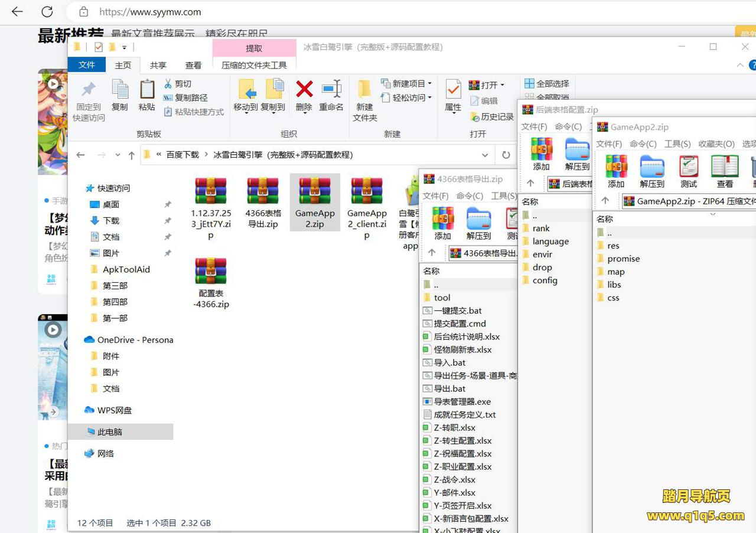Open the Easy Access (轻松访问) dropdown
This screenshot has height=533, width=756.
tap(406, 98)
